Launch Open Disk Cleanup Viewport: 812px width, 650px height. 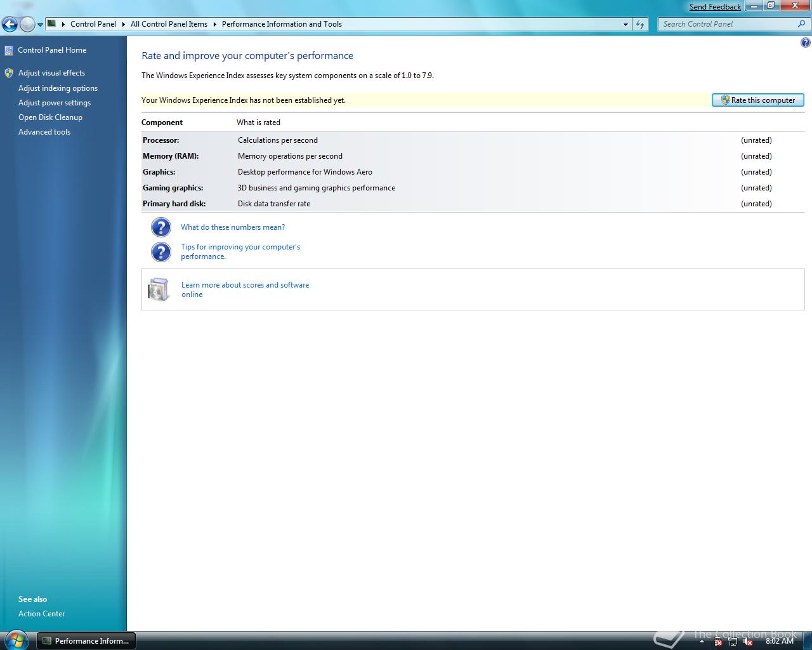[x=50, y=117]
